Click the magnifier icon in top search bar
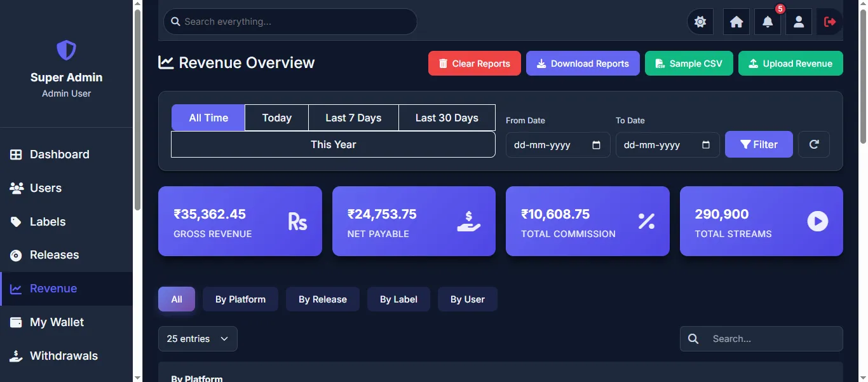 click(176, 22)
